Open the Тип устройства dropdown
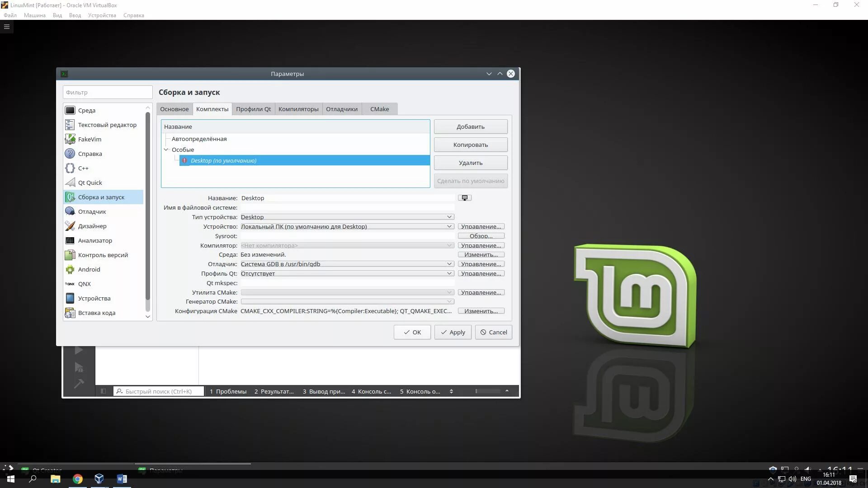The height and width of the screenshot is (488, 868). [347, 217]
